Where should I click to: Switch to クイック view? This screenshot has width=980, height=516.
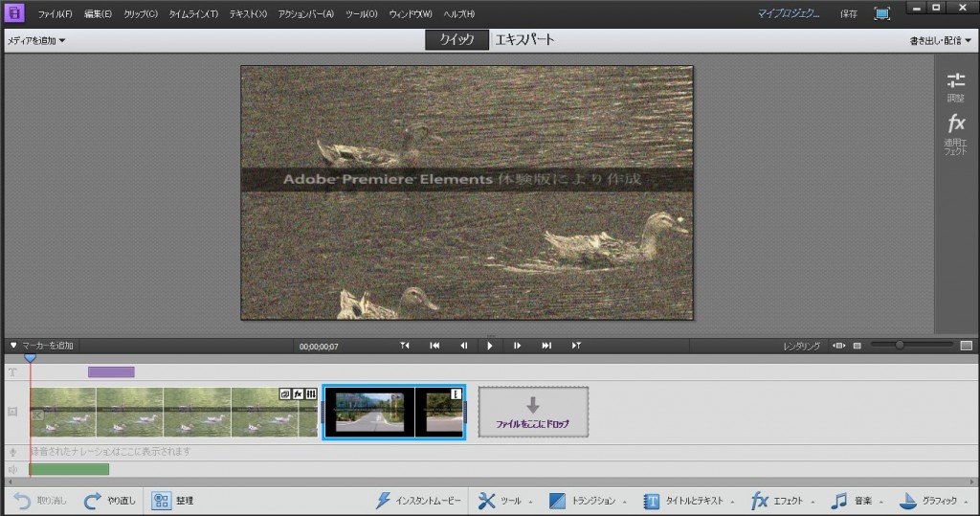click(457, 39)
